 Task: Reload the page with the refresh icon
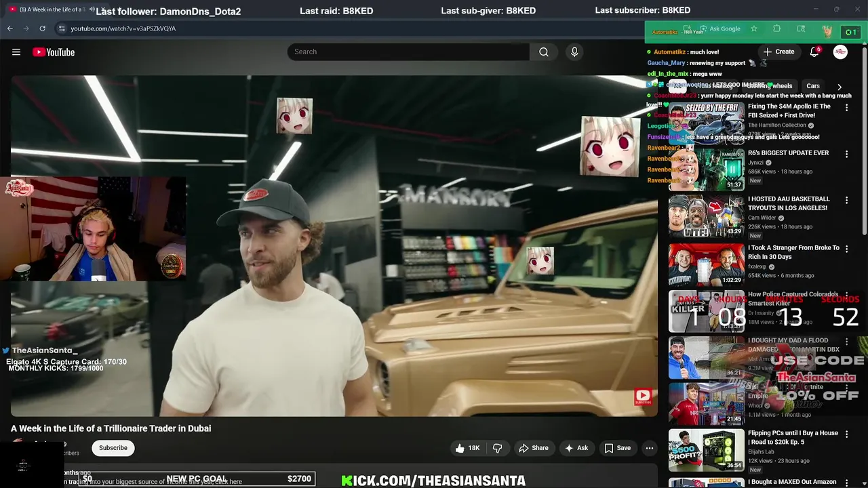coord(42,28)
